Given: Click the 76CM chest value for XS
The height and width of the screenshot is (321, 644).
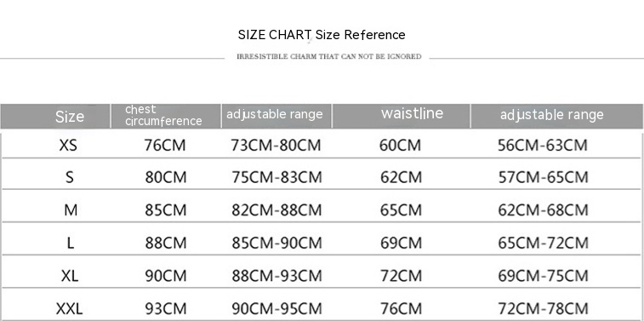Looking at the screenshot, I should [x=165, y=146].
